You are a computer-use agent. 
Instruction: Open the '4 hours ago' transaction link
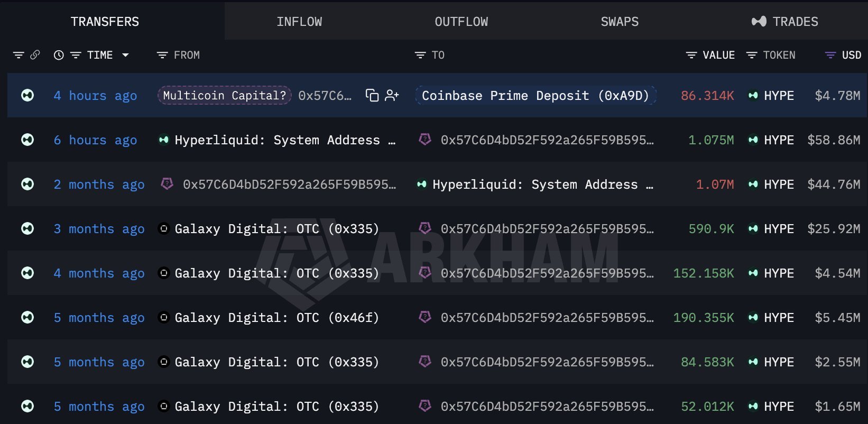95,96
